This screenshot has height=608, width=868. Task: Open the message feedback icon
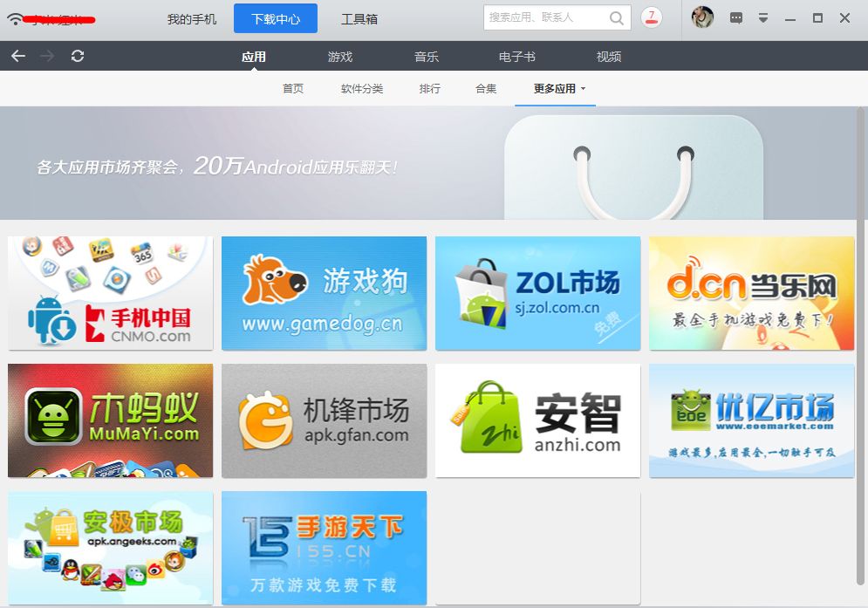(736, 18)
